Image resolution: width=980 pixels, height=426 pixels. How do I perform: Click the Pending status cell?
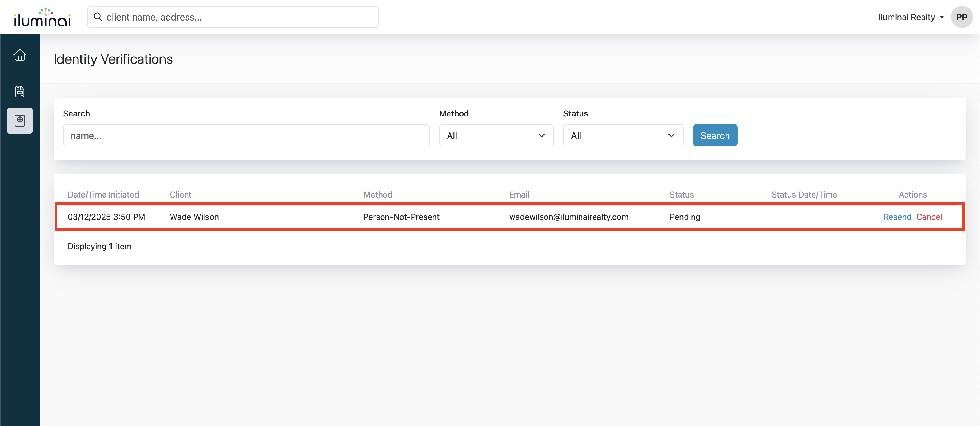(x=685, y=217)
